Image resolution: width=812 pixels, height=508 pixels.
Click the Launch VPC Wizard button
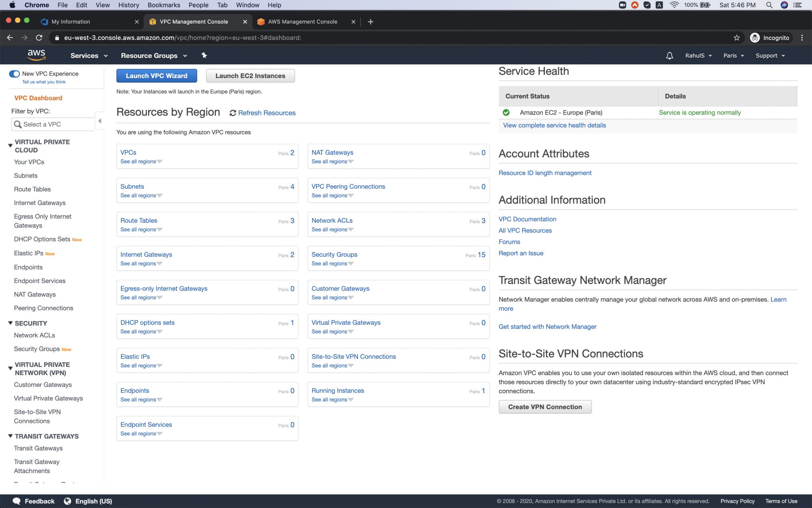(x=156, y=76)
